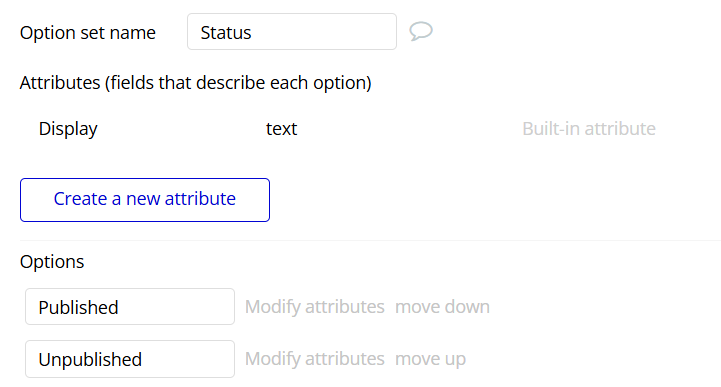Click the Attributes section heading
721x387 pixels.
pos(195,83)
